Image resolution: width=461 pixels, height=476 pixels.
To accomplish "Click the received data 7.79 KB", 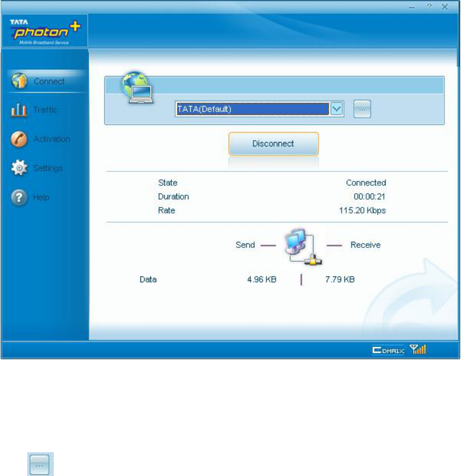I will click(340, 279).
